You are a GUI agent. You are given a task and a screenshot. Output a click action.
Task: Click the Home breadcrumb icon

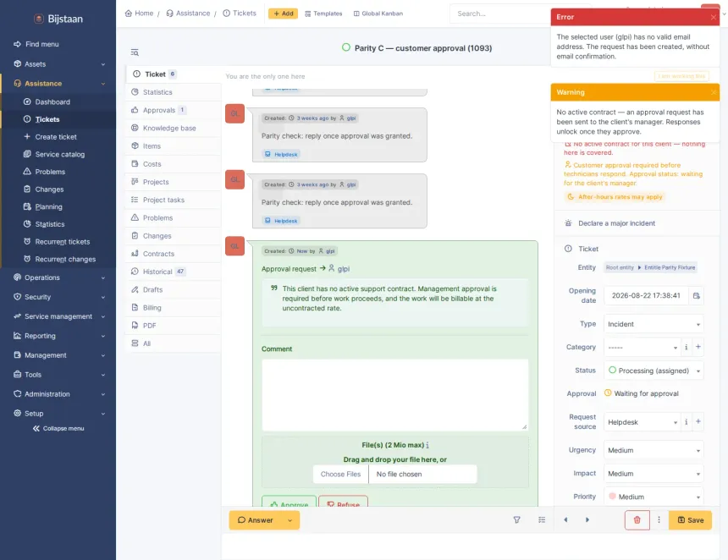click(129, 14)
